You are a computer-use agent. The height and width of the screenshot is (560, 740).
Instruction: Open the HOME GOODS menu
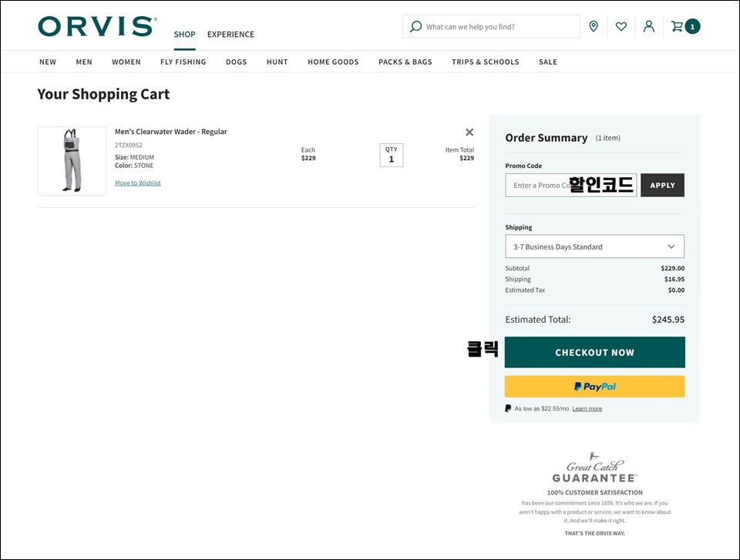pyautogui.click(x=333, y=62)
